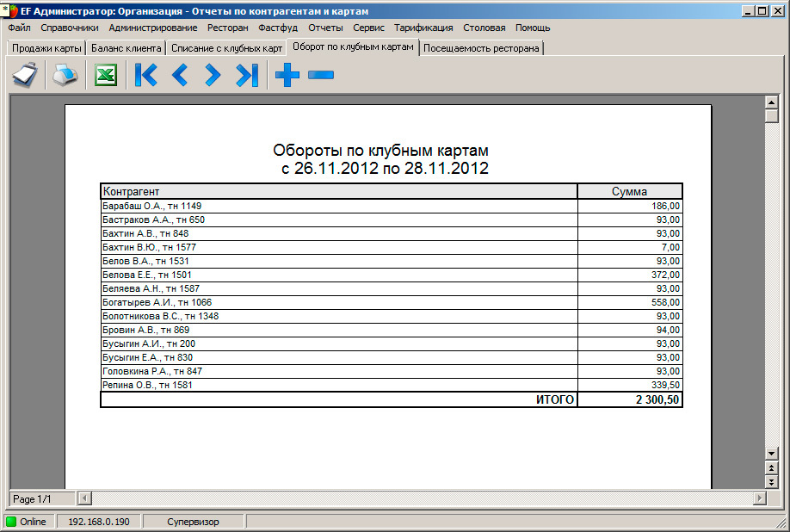Click the sum value 372,00
This screenshot has width=790, height=532.
(x=665, y=275)
